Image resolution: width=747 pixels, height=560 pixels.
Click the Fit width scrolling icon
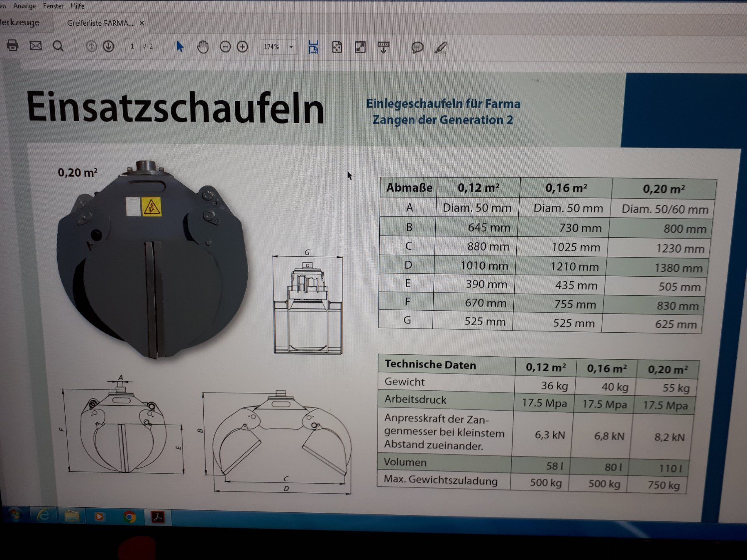pyautogui.click(x=314, y=47)
